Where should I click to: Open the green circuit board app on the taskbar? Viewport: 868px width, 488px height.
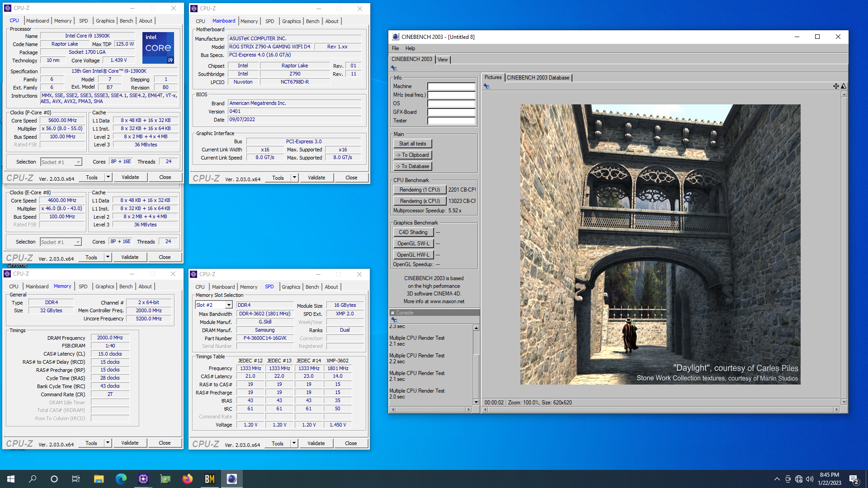[x=165, y=479]
